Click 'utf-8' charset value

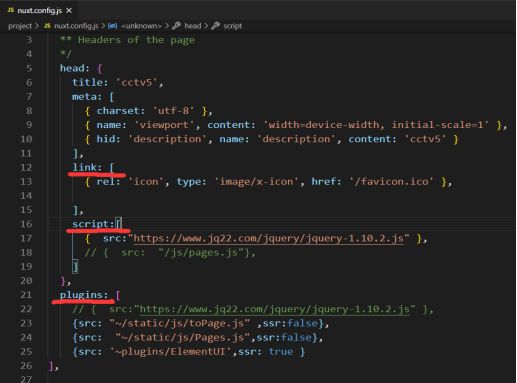coord(174,111)
